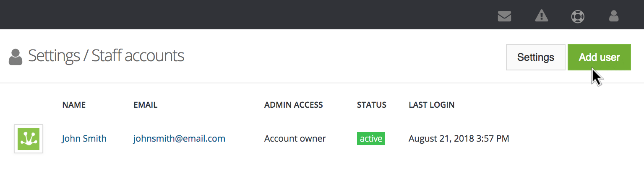The width and height of the screenshot is (644, 189).
Task: Open the lifebuoy help icon
Action: point(578,16)
